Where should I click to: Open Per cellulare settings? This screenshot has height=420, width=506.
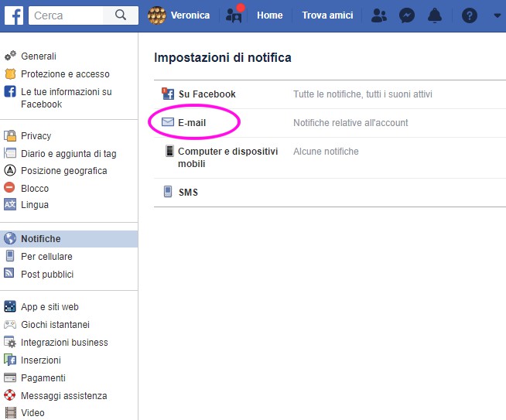pyautogui.click(x=46, y=257)
